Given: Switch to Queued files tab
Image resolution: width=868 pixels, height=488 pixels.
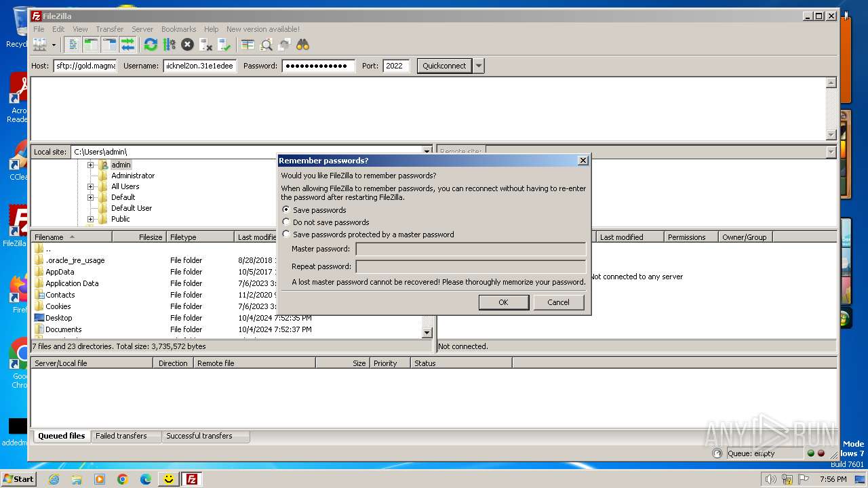Looking at the screenshot, I should (61, 436).
